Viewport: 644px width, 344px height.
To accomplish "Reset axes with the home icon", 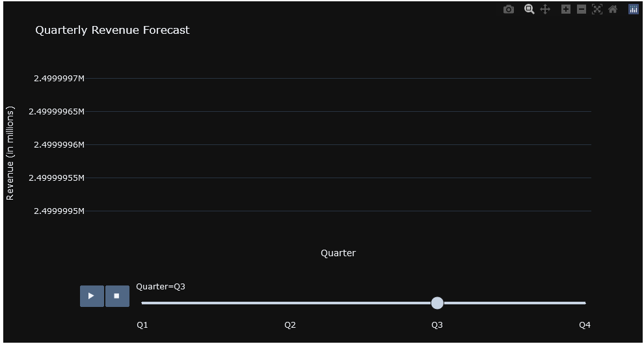I will coord(613,10).
